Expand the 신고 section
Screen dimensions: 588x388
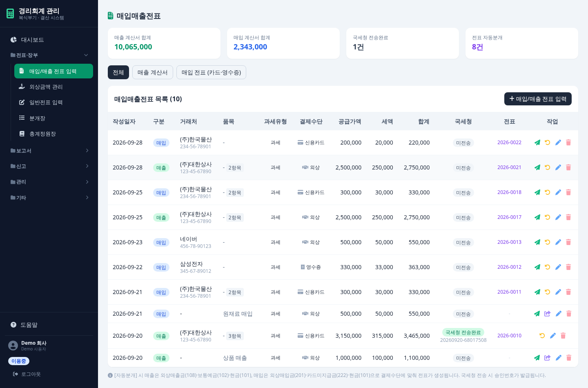coord(49,166)
